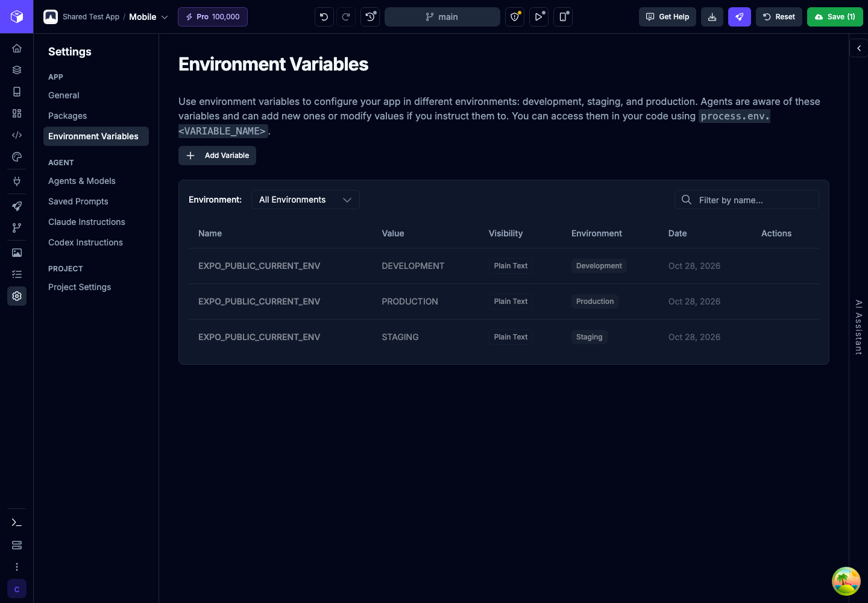The height and width of the screenshot is (603, 868).
Task: Open the Home icon in left sidebar
Action: pos(17,48)
